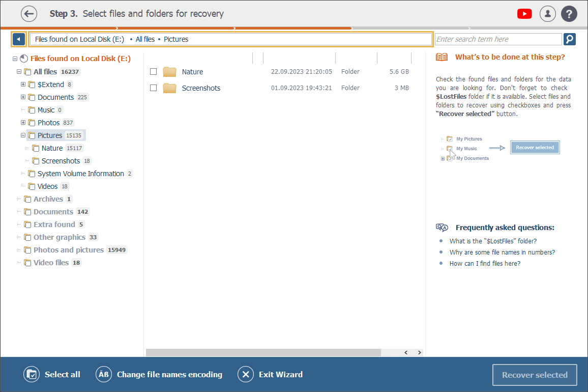The width and height of the screenshot is (588, 392).
Task: Click the back arrow in the header
Action: coord(30,14)
